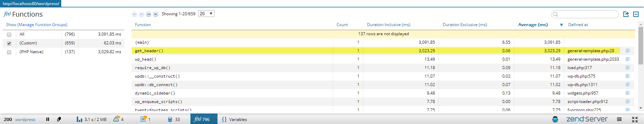Open the Zend Server menu icon
644x124 pixels.
619,119
